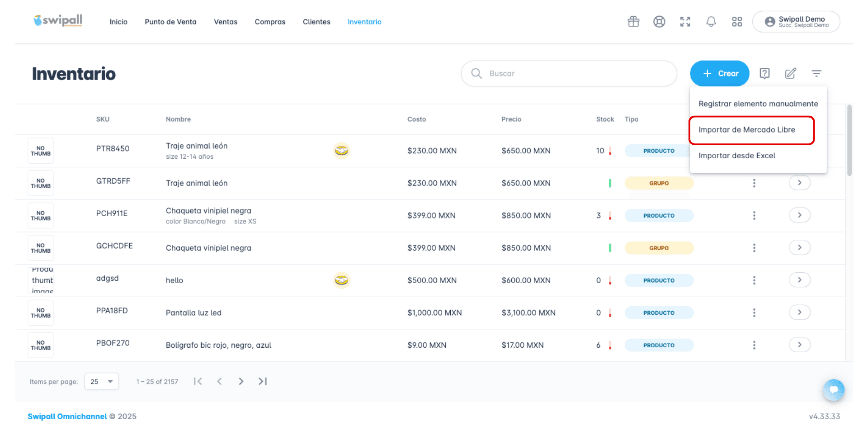Focus the Buscar search field

point(569,73)
